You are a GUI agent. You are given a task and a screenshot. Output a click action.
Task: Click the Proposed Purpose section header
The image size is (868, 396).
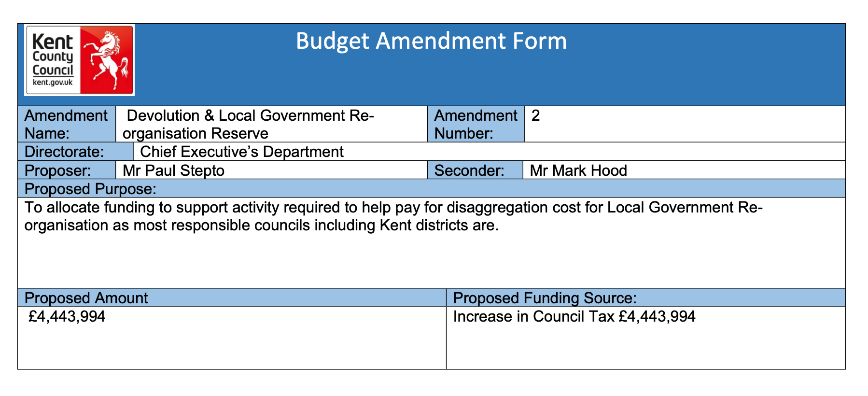coord(90,189)
